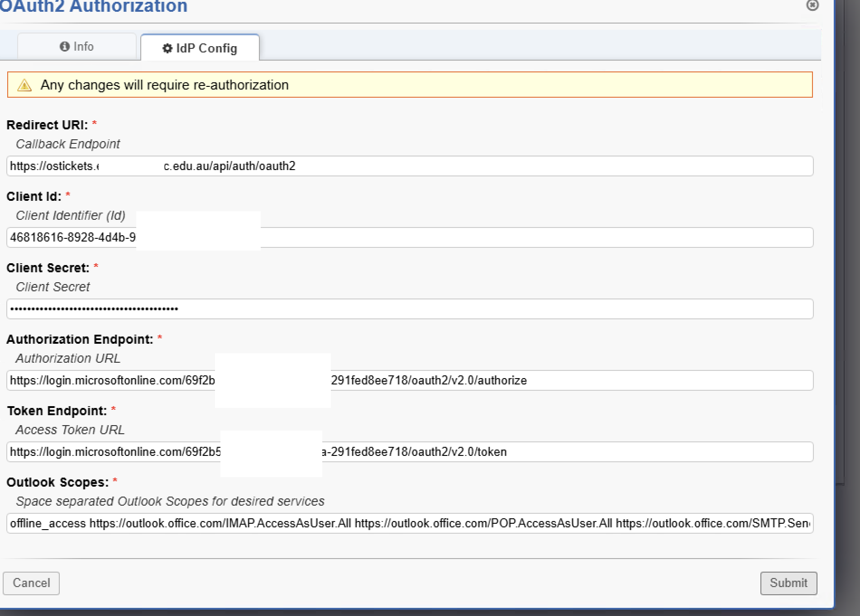Click the gear icon on IdP Config tab

(167, 48)
